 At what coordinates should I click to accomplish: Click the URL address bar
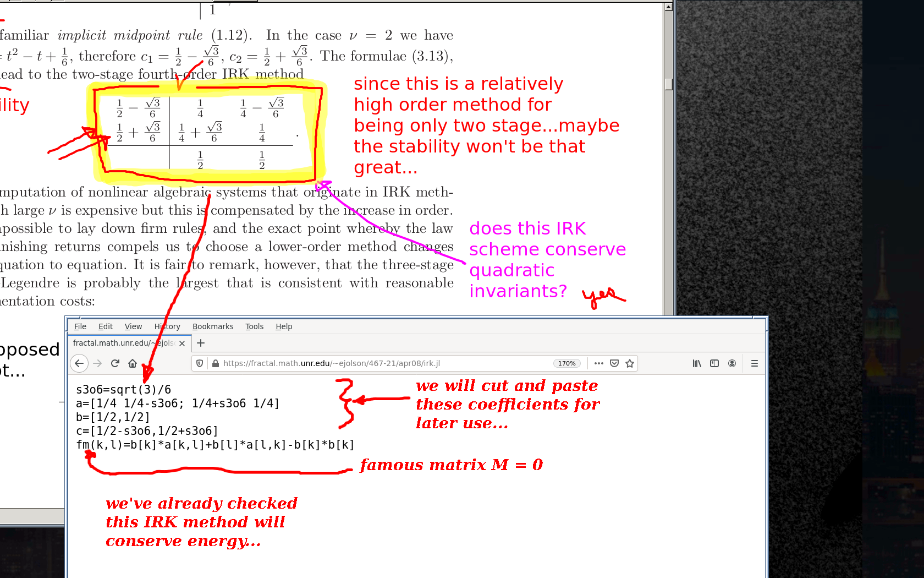(385, 363)
